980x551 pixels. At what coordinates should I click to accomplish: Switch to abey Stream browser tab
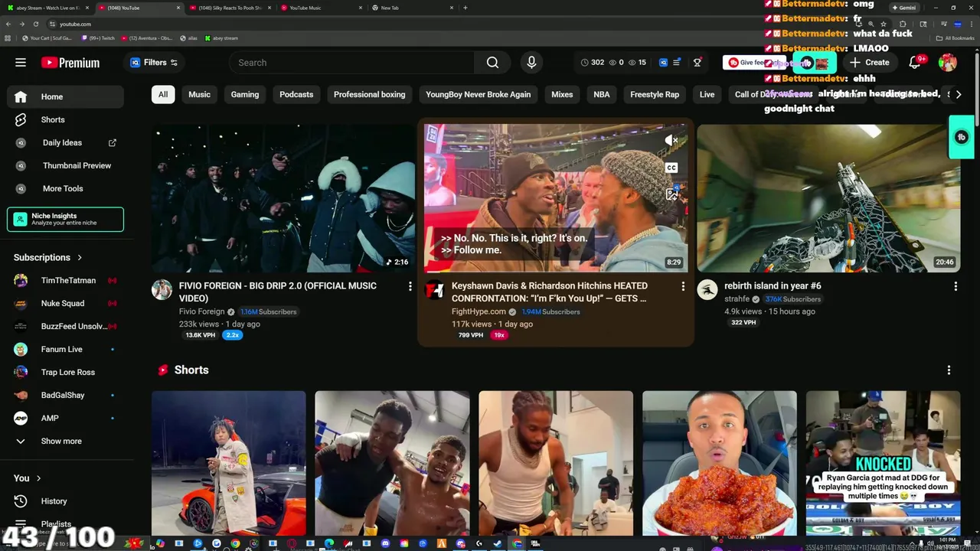pos(46,8)
